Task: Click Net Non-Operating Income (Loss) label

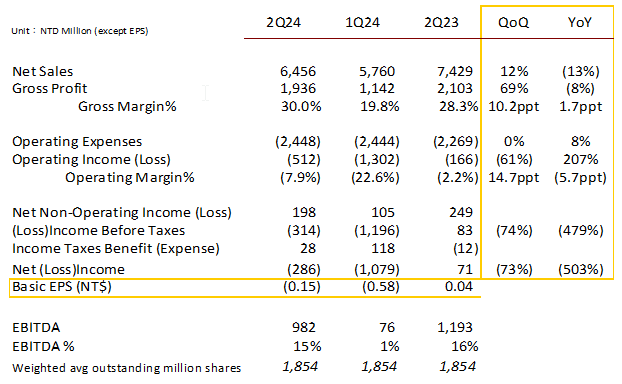Action: tap(122, 213)
